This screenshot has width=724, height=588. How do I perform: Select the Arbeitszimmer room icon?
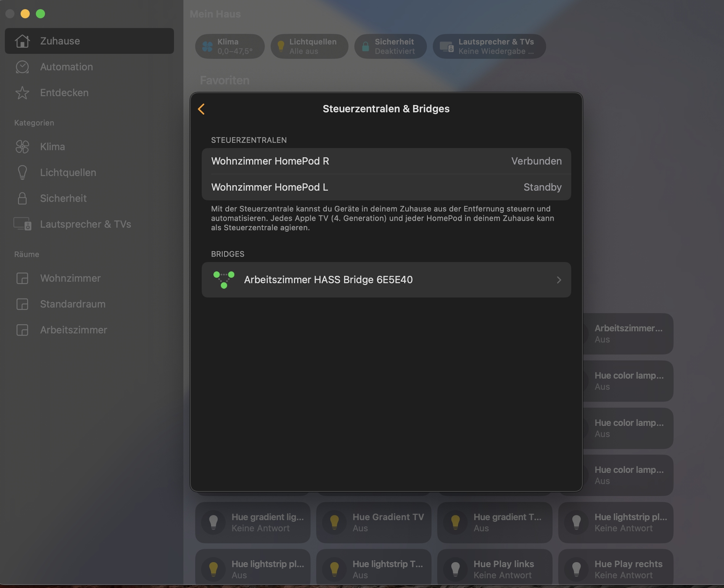[x=22, y=330]
